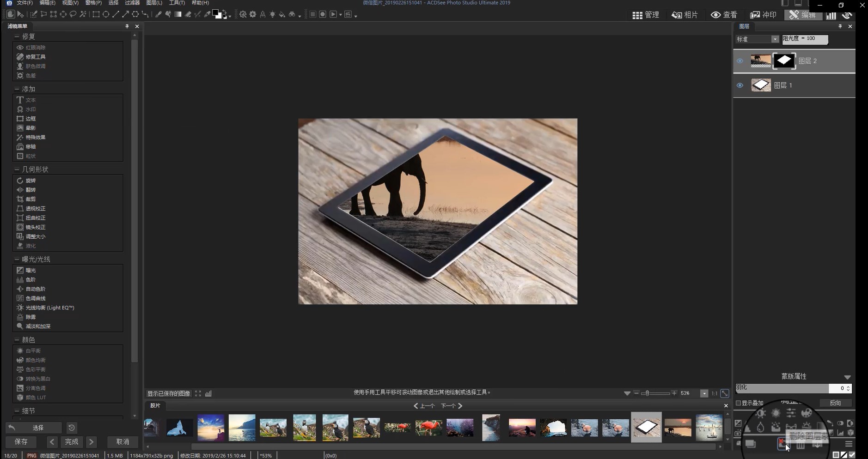
Task: Open the 文件(F) menu
Action: [24, 3]
